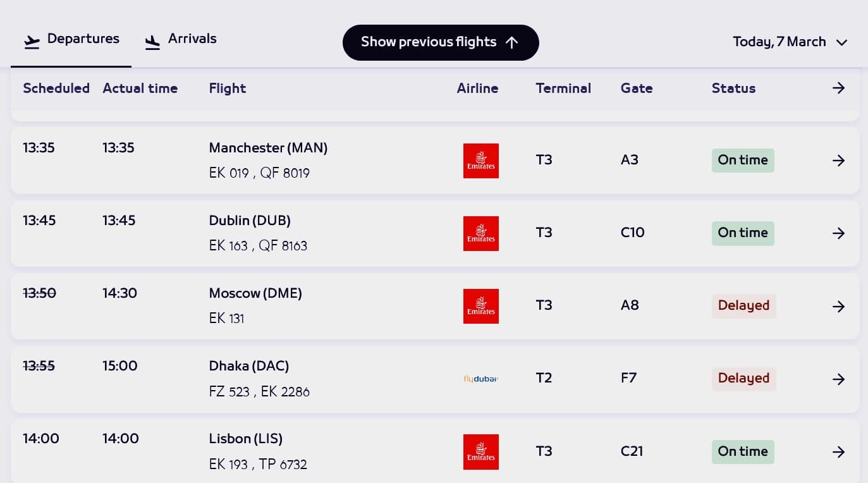Click the upward arrow inside Show previous flights
Screen dimensions: 868x483
(x=512, y=42)
